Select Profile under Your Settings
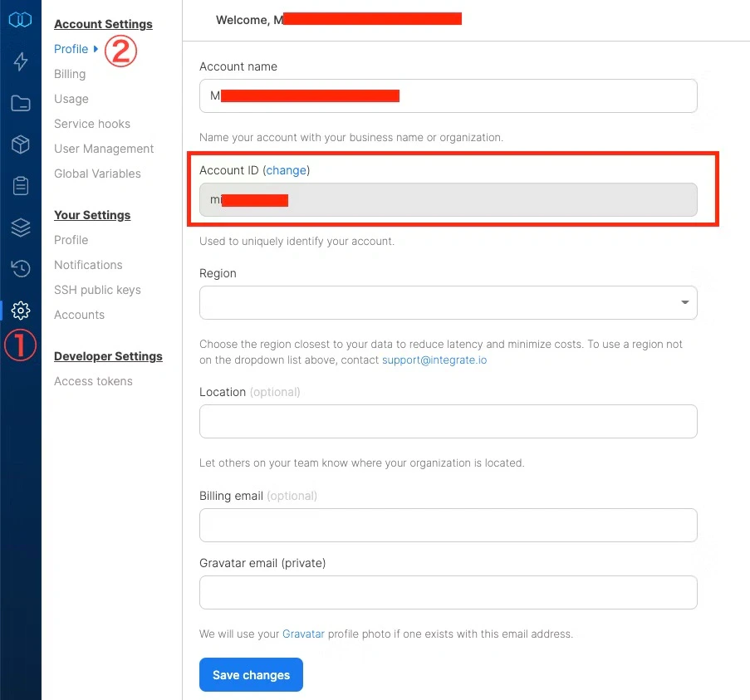This screenshot has height=700, width=750. (x=71, y=239)
